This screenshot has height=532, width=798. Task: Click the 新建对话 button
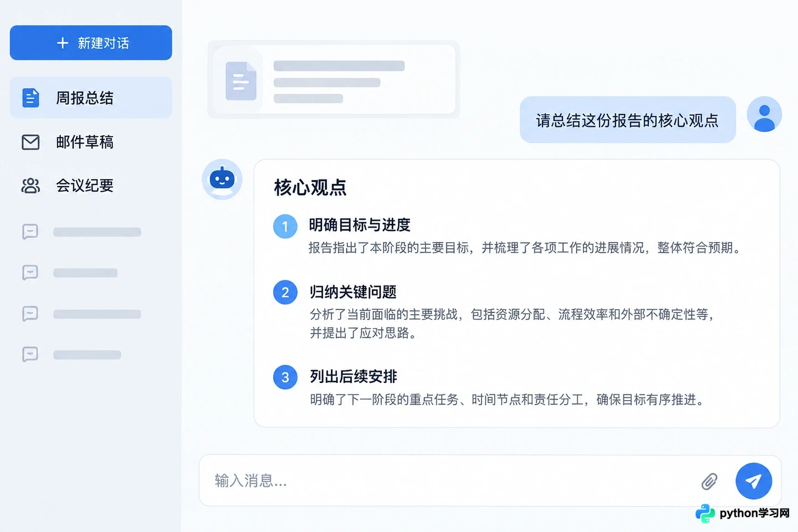pyautogui.click(x=91, y=43)
